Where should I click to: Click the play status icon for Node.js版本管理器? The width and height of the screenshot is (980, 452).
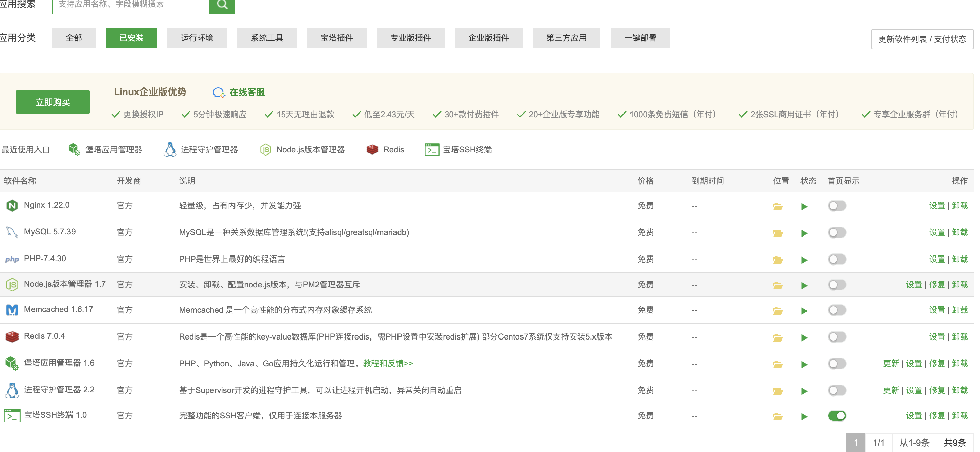(x=804, y=285)
